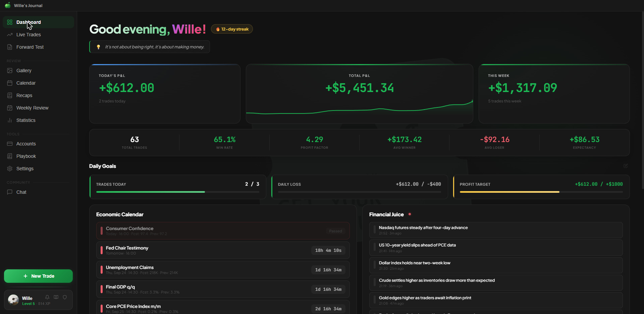Select the Consumer Confidence passed event
This screenshot has height=314, width=644.
coord(223,231)
